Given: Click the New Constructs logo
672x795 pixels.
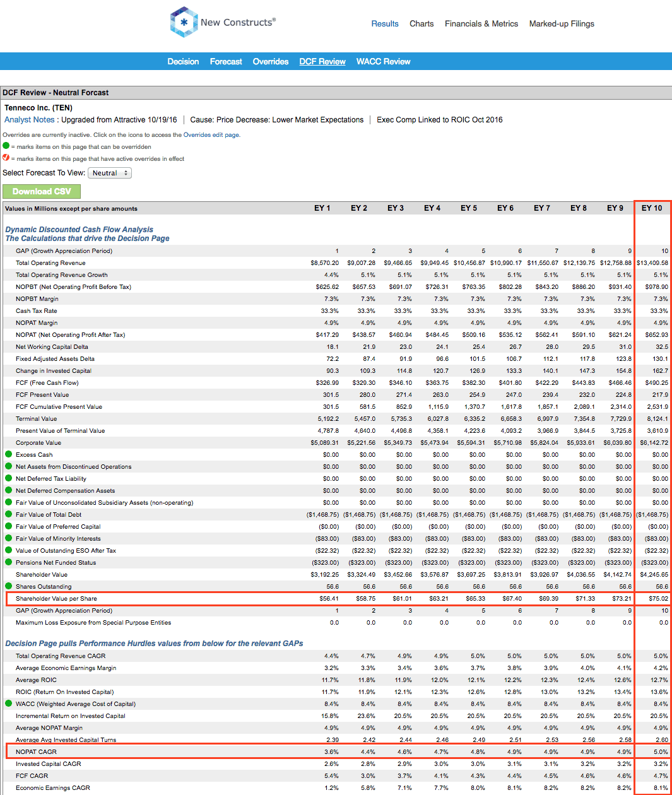Looking at the screenshot, I should pos(223,22).
